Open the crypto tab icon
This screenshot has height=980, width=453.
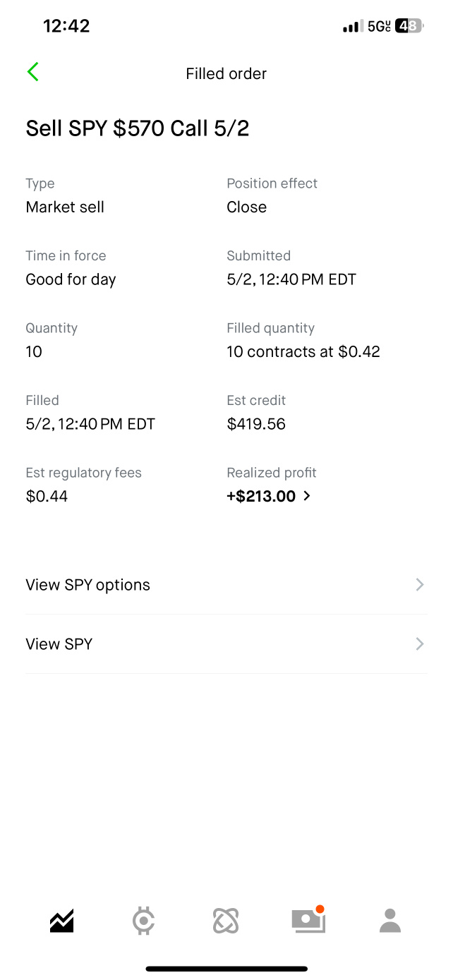[144, 921]
